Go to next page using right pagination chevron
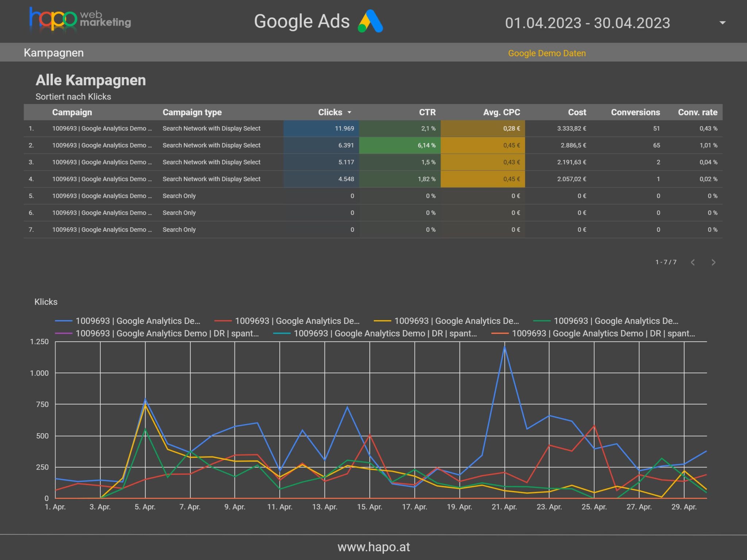 click(713, 262)
